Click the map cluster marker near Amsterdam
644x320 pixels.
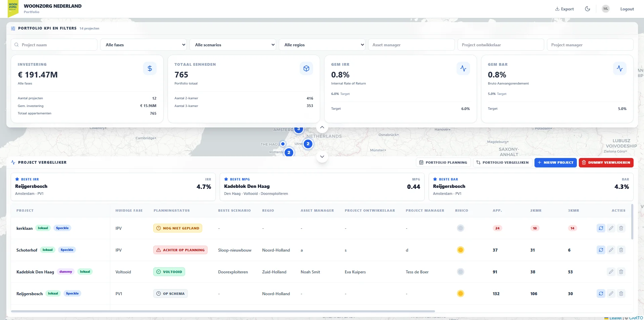(x=299, y=129)
